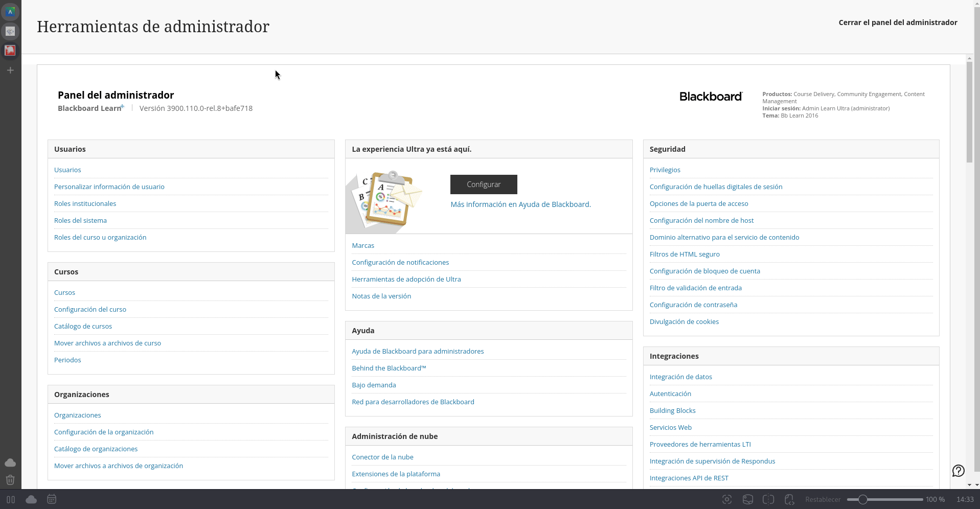Toggle the side panel icon in status bar

coord(11,499)
